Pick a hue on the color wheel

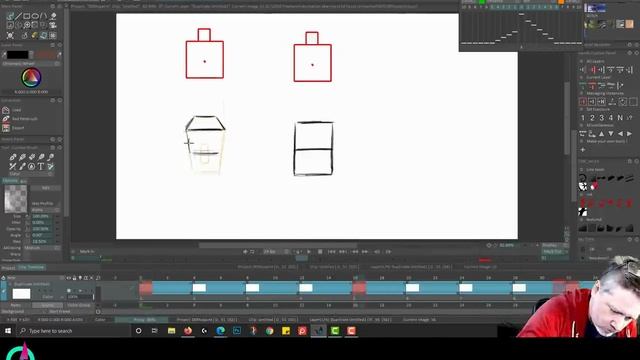[x=31, y=78]
